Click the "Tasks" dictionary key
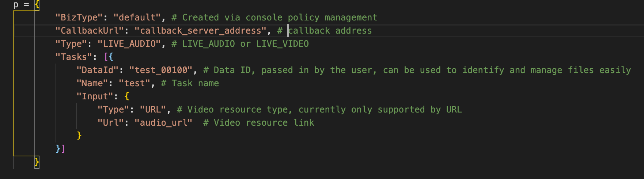644x179 pixels. 71,57
